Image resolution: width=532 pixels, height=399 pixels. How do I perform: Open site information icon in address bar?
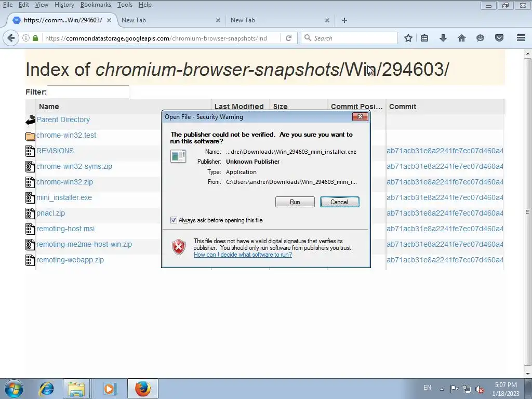(x=26, y=38)
